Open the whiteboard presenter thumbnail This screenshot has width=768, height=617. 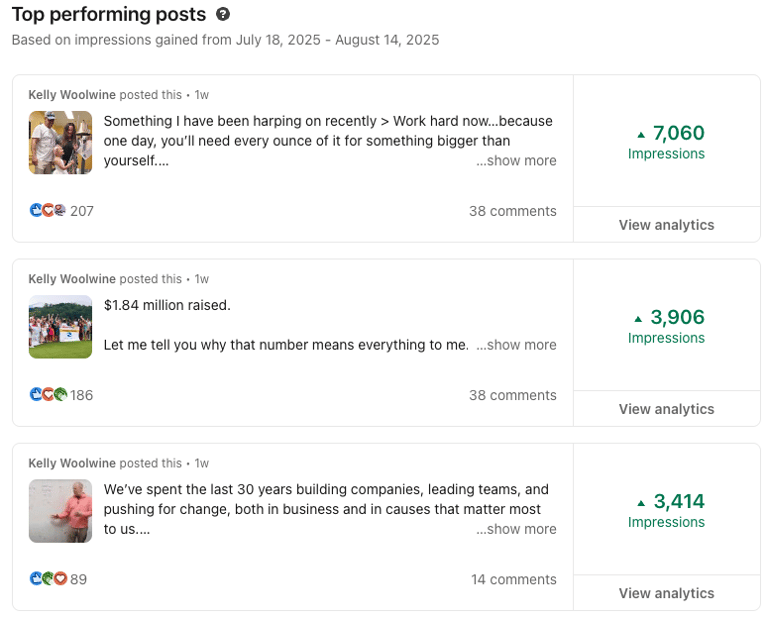click(x=60, y=510)
